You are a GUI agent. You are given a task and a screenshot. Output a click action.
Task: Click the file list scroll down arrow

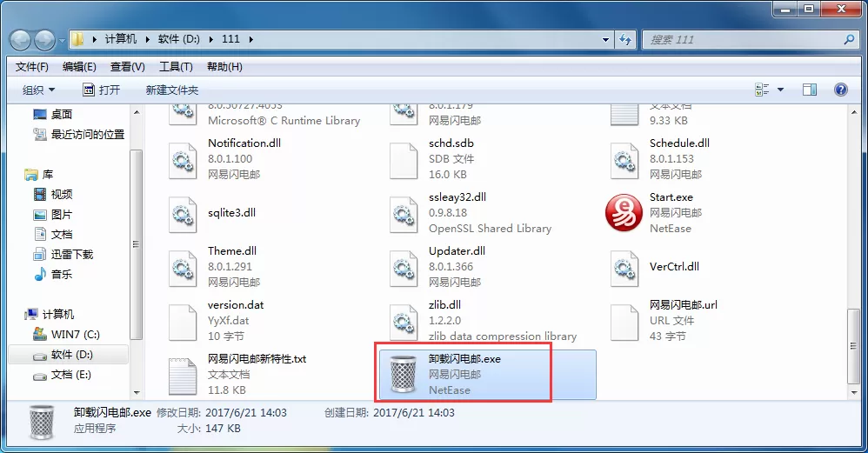click(x=853, y=392)
